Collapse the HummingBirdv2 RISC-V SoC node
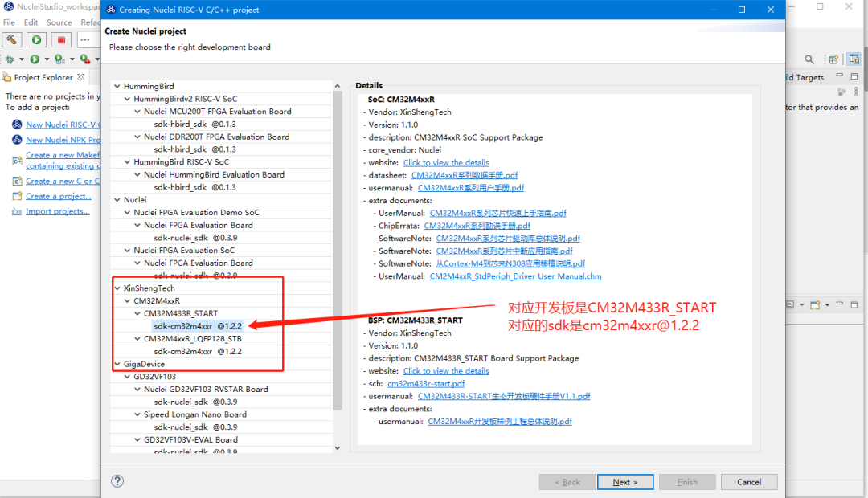 pos(127,99)
